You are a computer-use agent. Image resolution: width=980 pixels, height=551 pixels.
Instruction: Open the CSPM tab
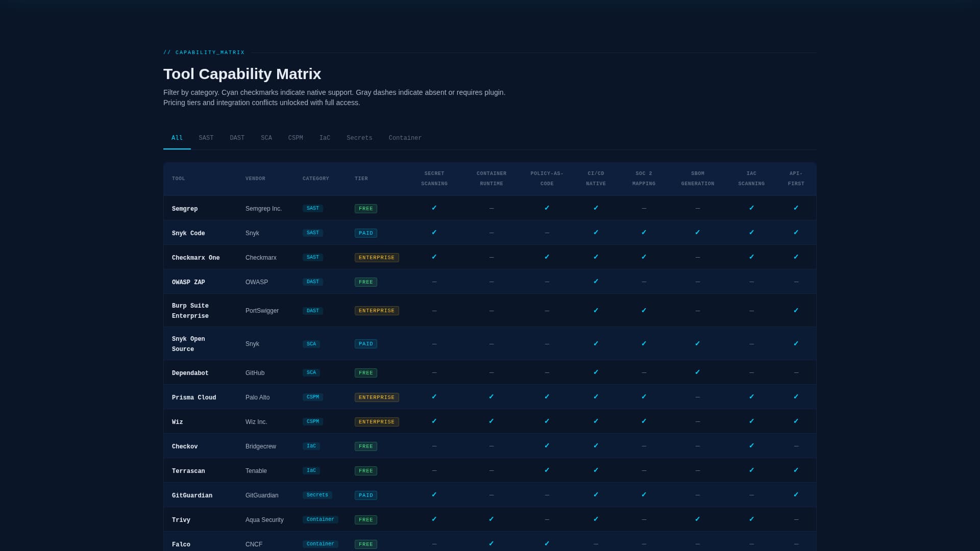[x=296, y=138]
